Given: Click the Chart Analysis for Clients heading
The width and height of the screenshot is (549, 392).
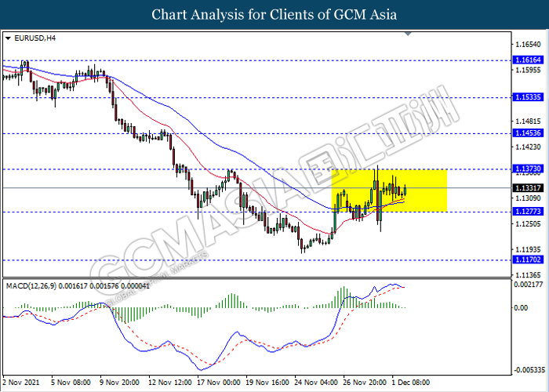Looking at the screenshot, I should pos(274,15).
